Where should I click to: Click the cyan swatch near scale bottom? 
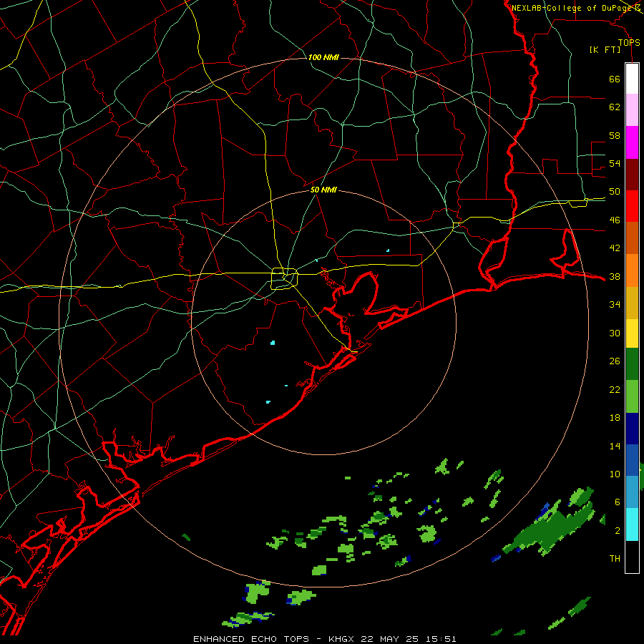[x=632, y=525]
